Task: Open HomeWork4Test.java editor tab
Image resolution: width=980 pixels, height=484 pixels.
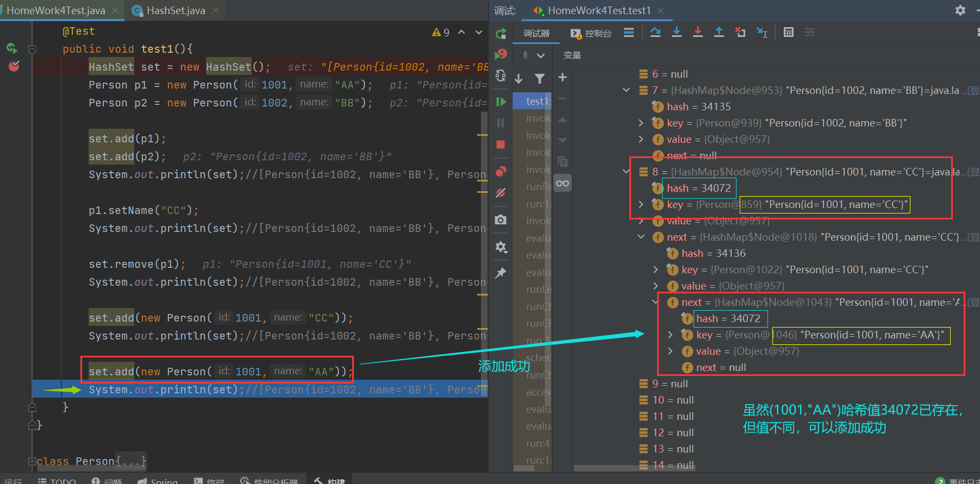Action: tap(55, 10)
